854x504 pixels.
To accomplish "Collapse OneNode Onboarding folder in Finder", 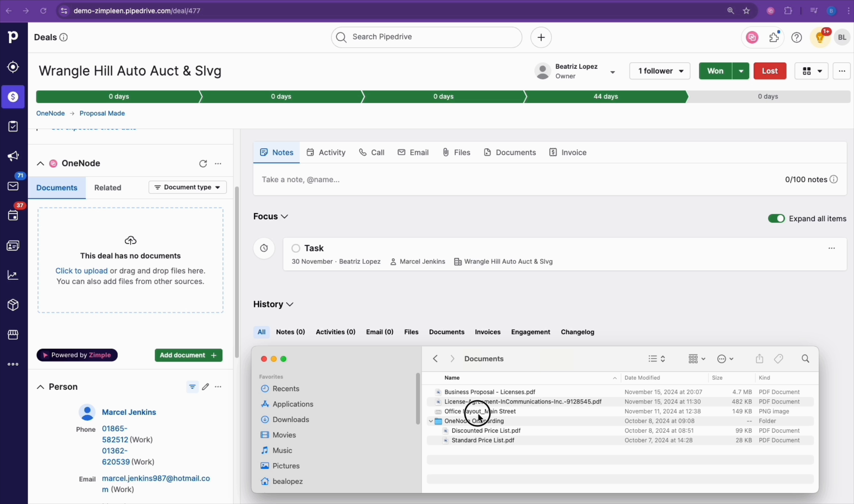I will click(431, 421).
